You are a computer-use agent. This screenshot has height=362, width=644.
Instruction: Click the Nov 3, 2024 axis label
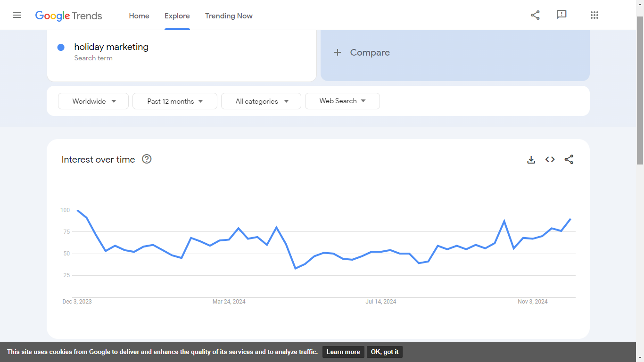click(x=533, y=302)
